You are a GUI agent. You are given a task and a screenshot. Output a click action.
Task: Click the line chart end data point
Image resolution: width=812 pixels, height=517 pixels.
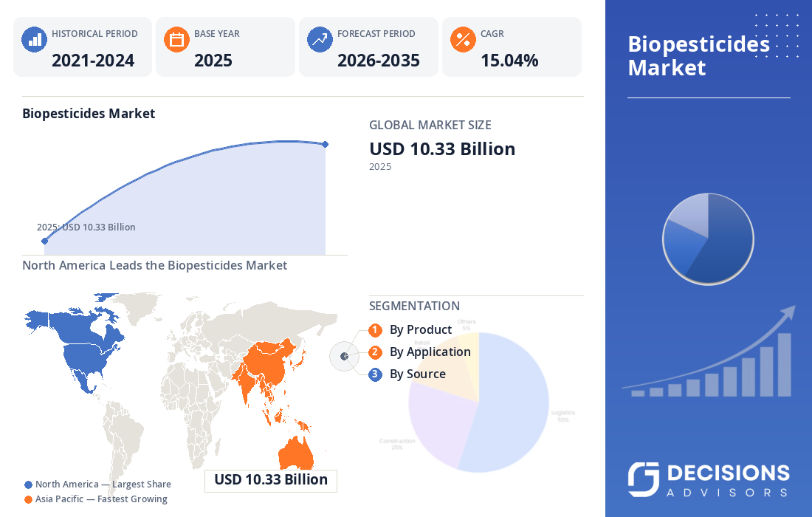[x=326, y=145]
